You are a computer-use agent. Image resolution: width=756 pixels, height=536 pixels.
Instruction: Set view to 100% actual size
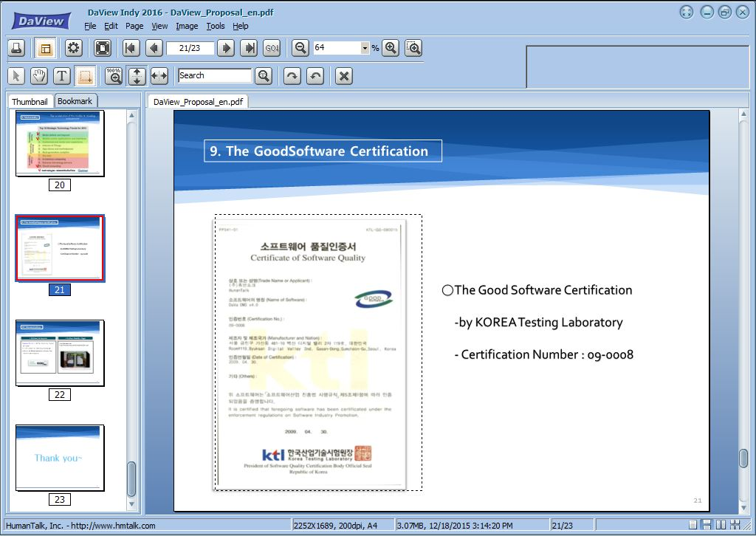(x=114, y=76)
